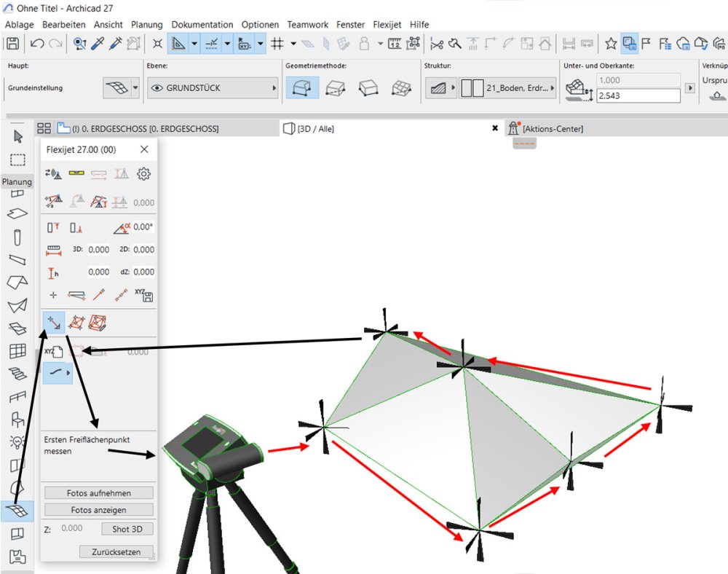Expand the Flexijet curve method flyout

click(x=68, y=372)
